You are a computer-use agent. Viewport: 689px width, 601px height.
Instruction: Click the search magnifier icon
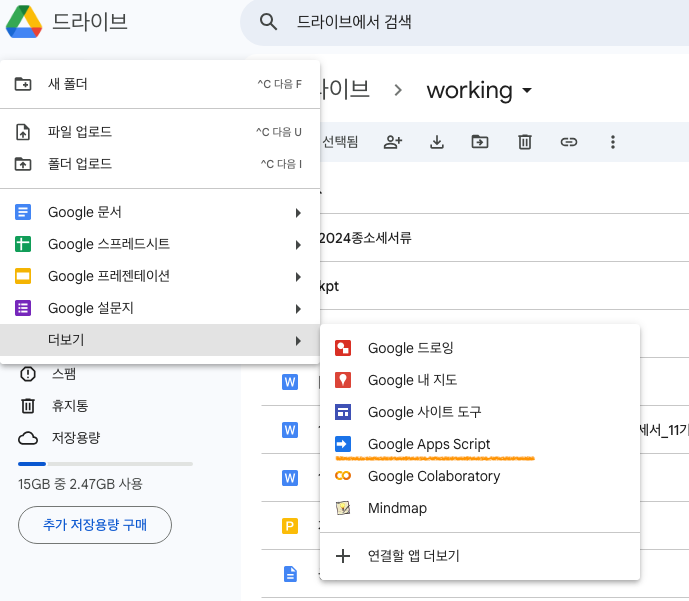pos(268,22)
